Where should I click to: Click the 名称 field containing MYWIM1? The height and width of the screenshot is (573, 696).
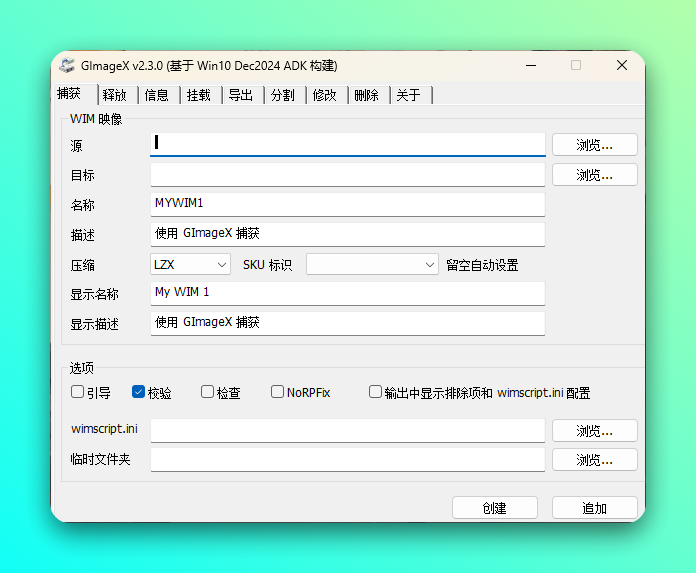pos(348,205)
